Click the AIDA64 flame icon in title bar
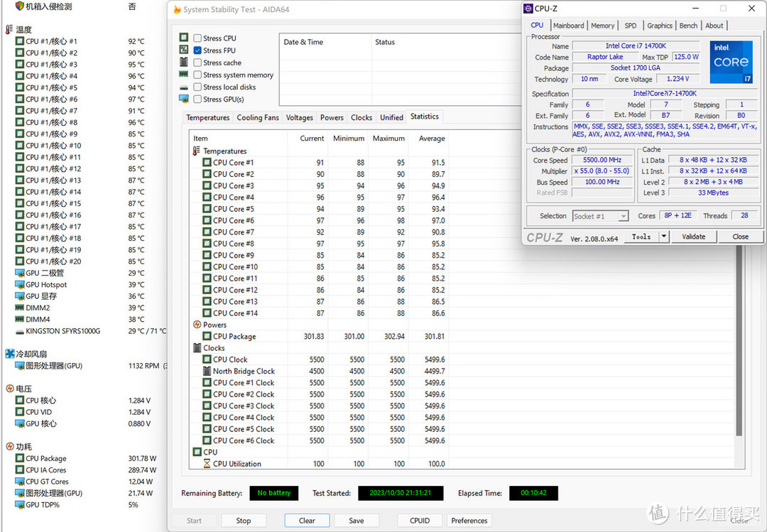This screenshot has height=532, width=767. tap(177, 9)
